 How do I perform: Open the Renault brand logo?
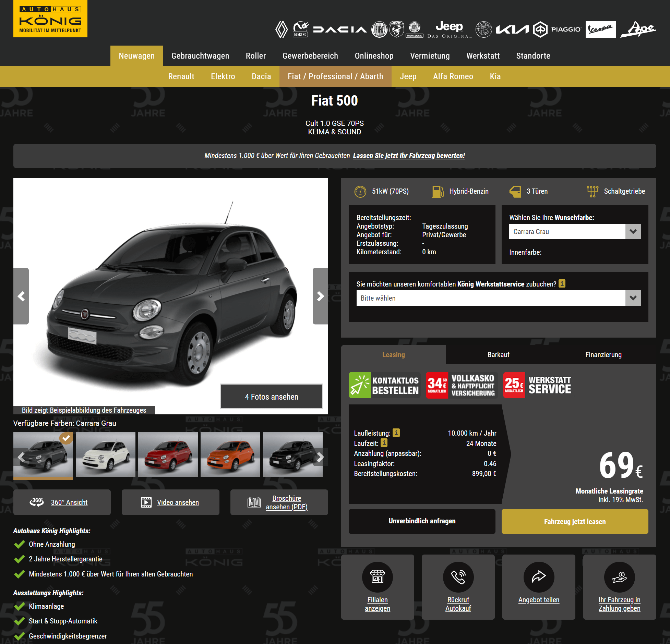click(x=282, y=29)
